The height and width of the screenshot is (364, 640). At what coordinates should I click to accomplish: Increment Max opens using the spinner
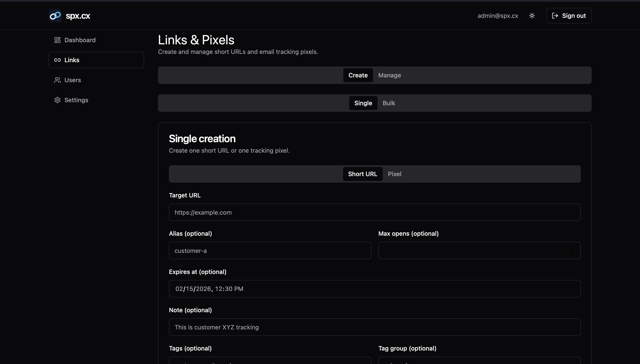[x=573, y=249]
